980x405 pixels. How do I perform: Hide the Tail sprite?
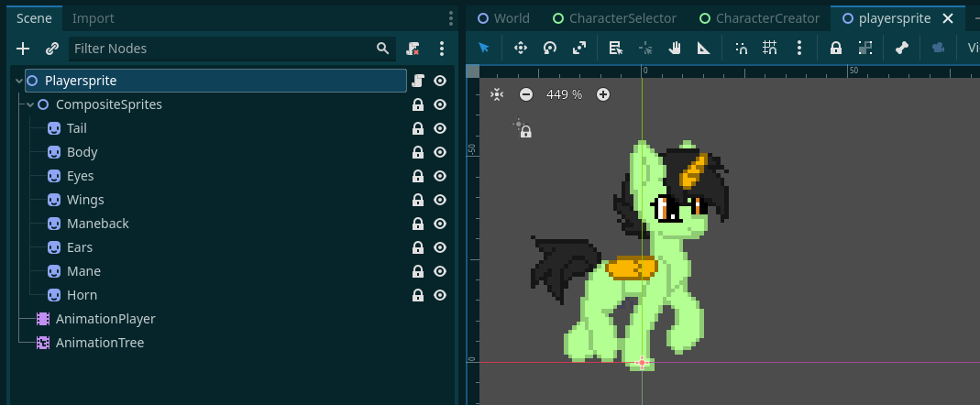pos(440,128)
